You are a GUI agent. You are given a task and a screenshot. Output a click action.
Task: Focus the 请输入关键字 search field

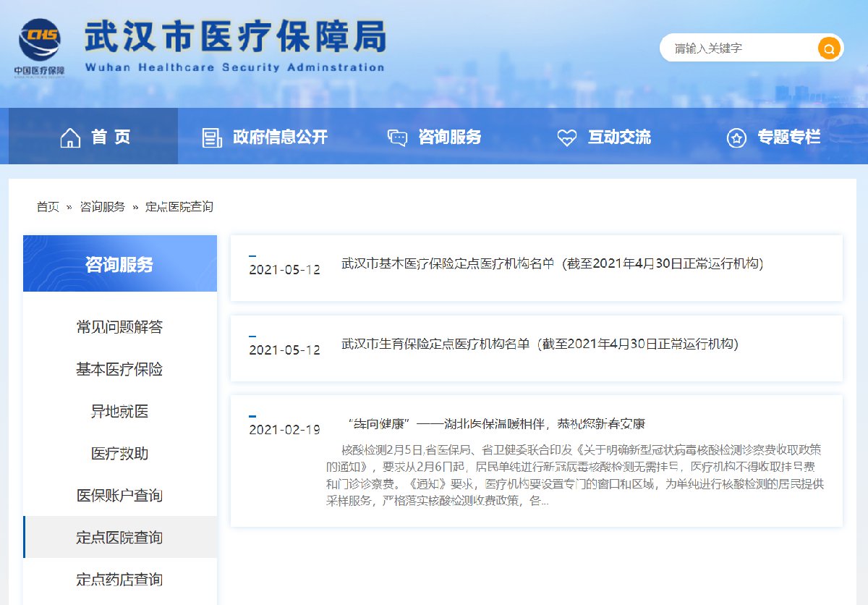point(738,48)
